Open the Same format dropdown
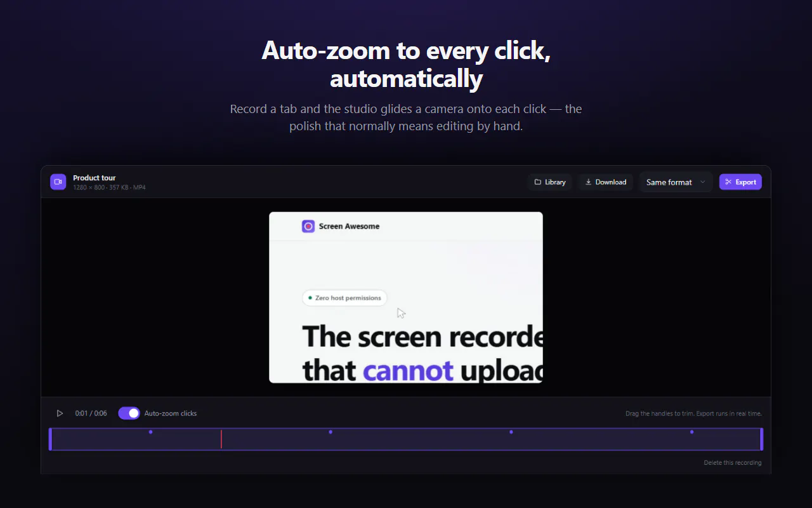Image resolution: width=812 pixels, height=508 pixels. (x=676, y=182)
